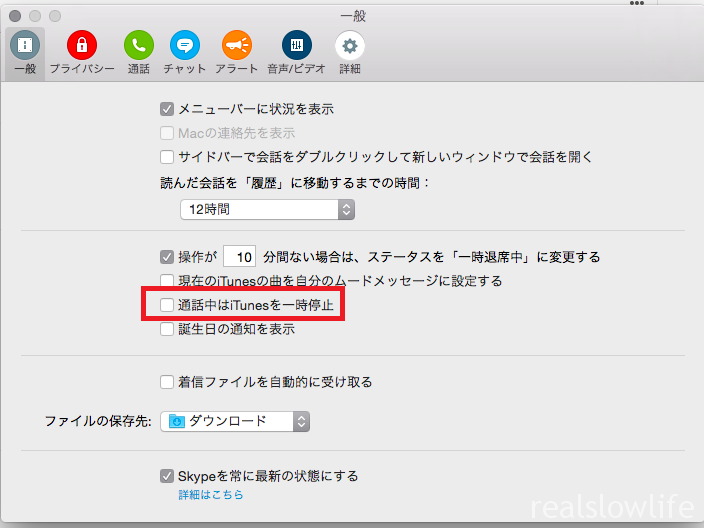Screen dimensions: 704x528
Task: Open the 通話 phone icon
Action: pyautogui.click(x=139, y=45)
